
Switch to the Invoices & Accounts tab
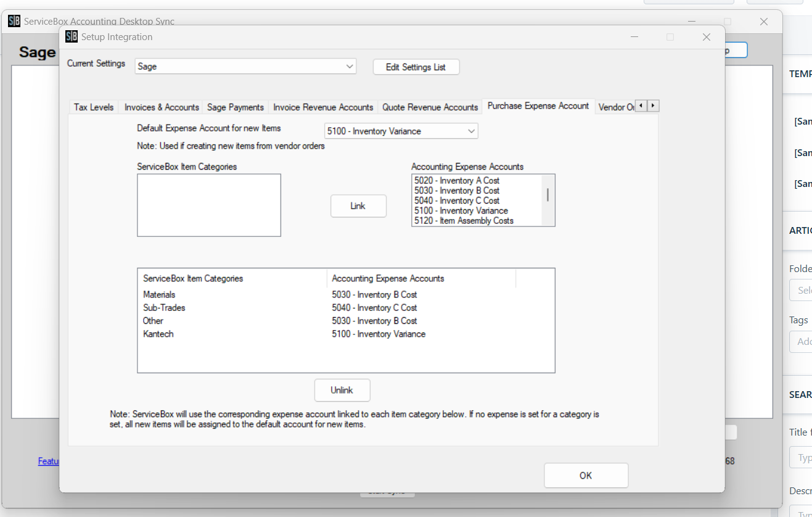coord(162,107)
